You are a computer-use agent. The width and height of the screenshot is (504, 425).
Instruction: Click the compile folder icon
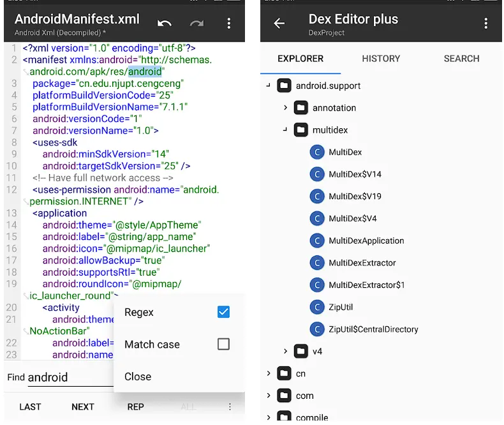(284, 416)
